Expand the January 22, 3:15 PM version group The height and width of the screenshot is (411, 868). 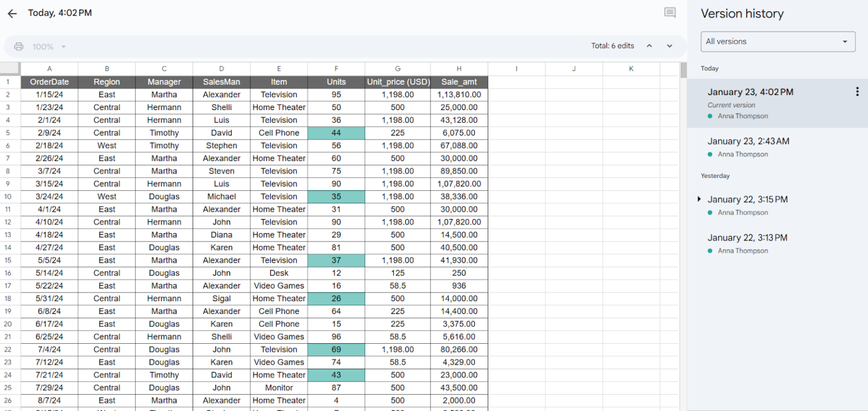pyautogui.click(x=699, y=199)
